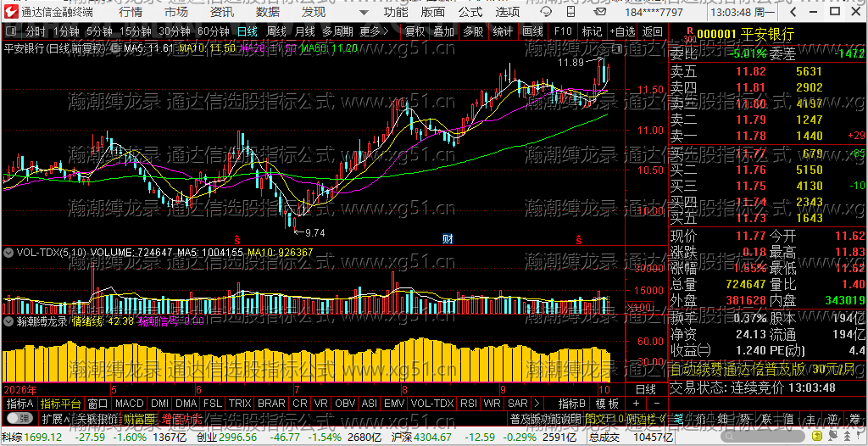Image resolution: width=868 pixels, height=446 pixels.
Task: Open the 行情 menu
Action: (x=130, y=12)
